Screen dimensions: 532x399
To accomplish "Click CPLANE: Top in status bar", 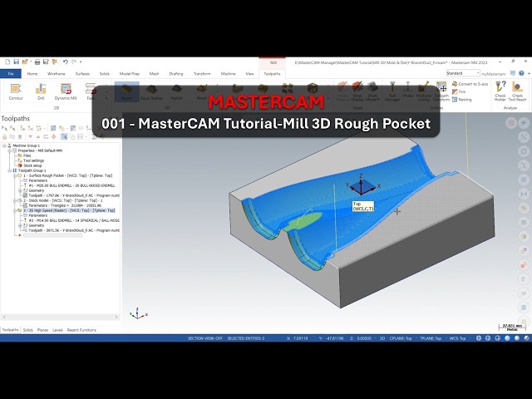I will point(401,338).
